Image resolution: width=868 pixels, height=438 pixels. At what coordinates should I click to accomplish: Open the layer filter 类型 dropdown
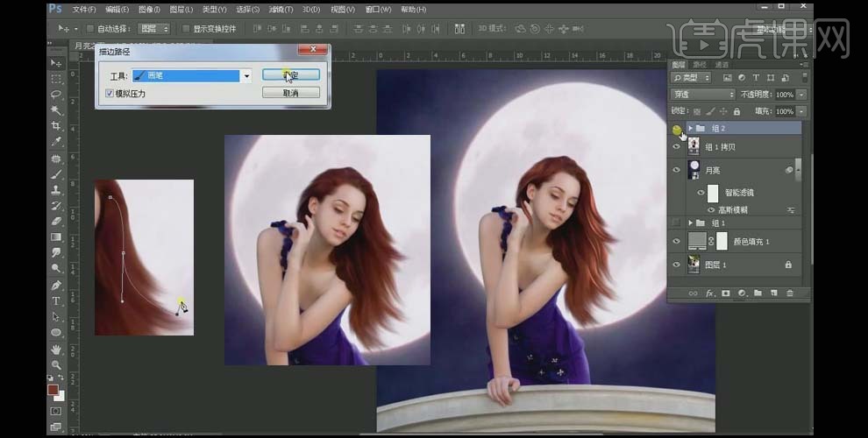point(690,78)
